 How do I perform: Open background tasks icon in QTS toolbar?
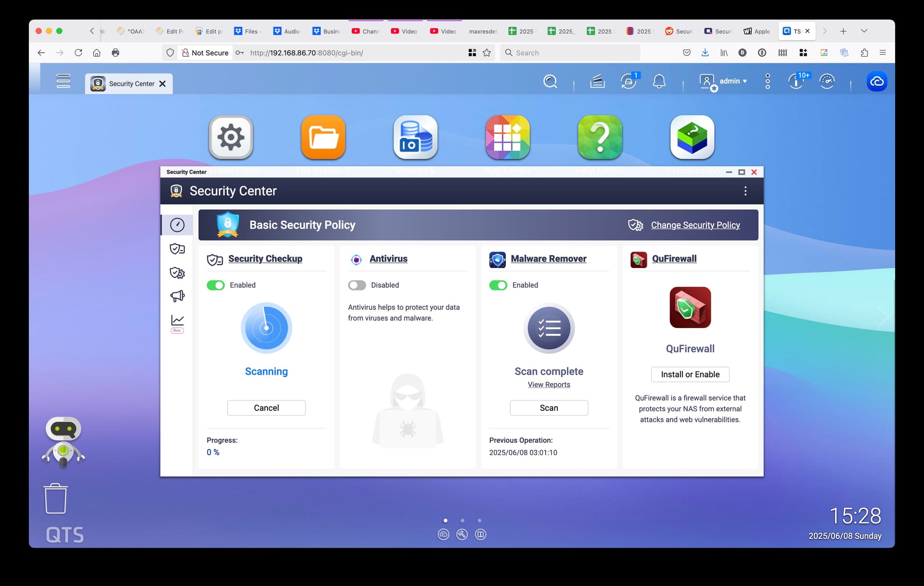tap(597, 81)
